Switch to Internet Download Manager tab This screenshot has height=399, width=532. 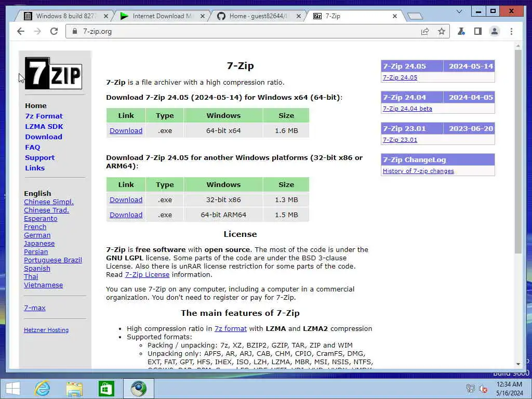click(162, 16)
